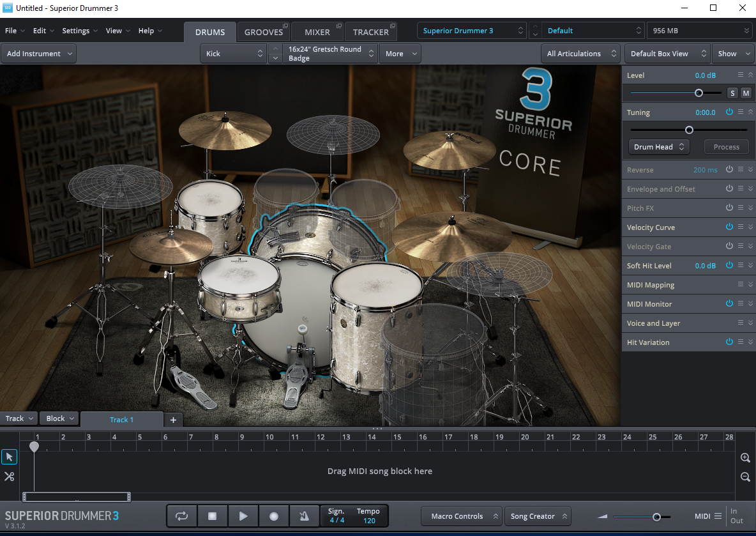Toggle the metronome icon
This screenshot has width=756, height=536.
point(304,516)
